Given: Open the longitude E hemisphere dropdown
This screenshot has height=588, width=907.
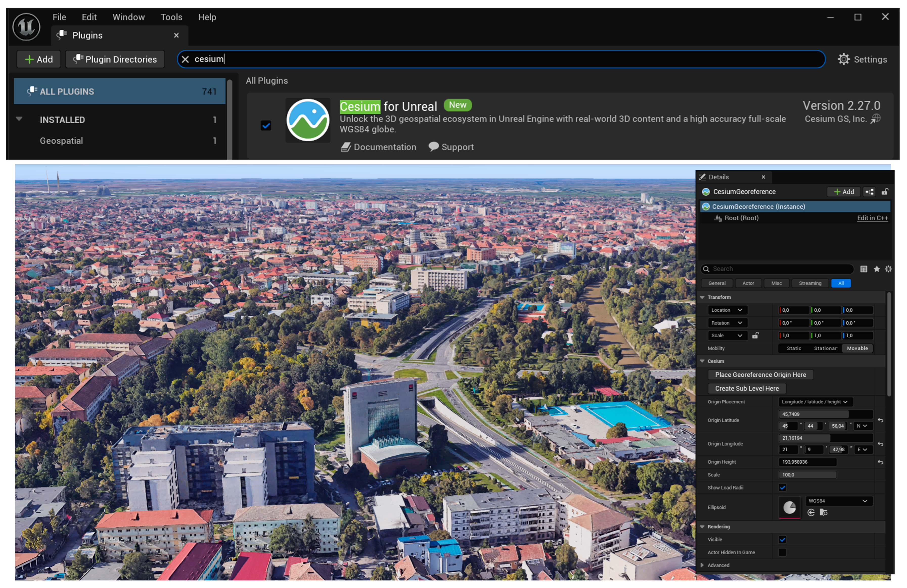Looking at the screenshot, I should click(x=863, y=449).
